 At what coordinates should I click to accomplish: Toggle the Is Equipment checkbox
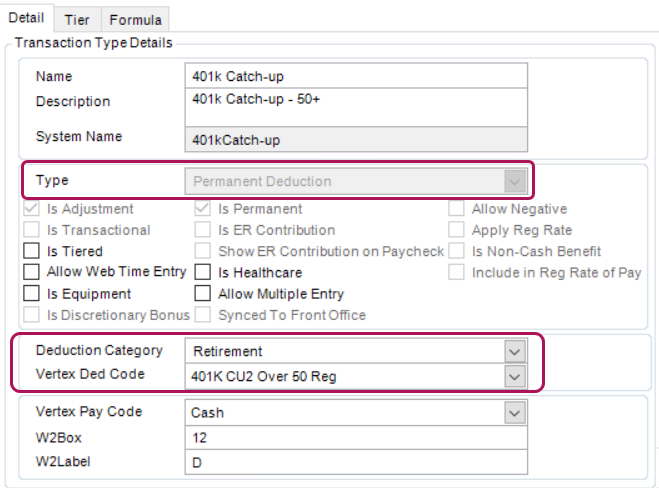tap(31, 295)
